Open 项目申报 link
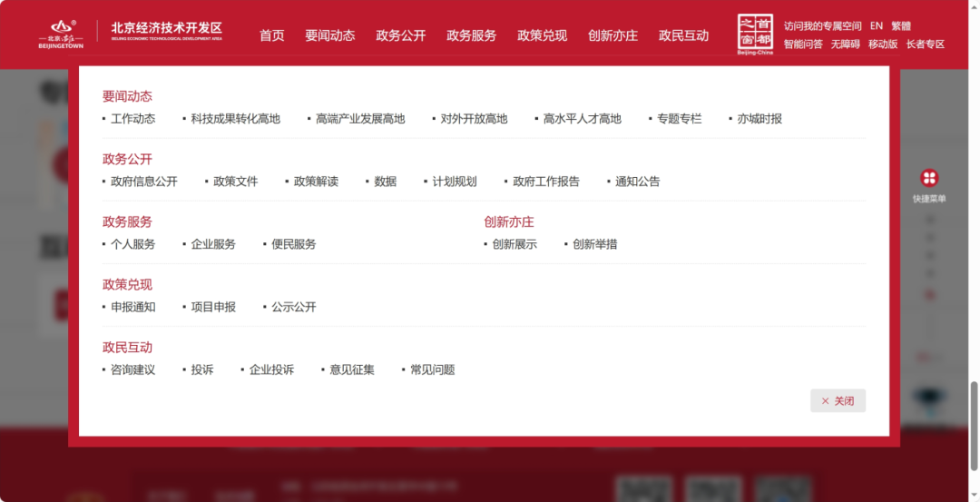 (213, 307)
